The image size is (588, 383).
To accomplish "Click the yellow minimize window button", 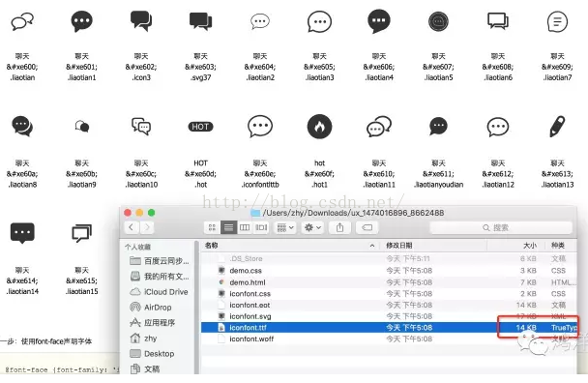I will 139,213.
